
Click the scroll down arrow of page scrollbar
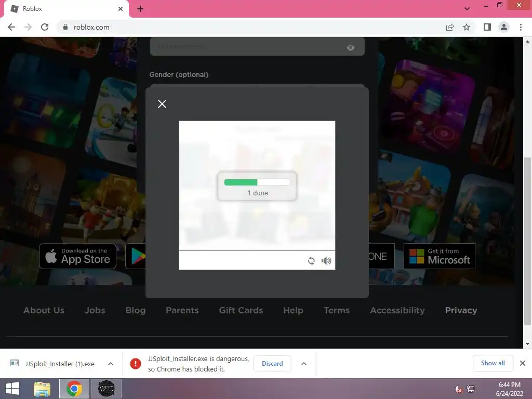pos(527,344)
